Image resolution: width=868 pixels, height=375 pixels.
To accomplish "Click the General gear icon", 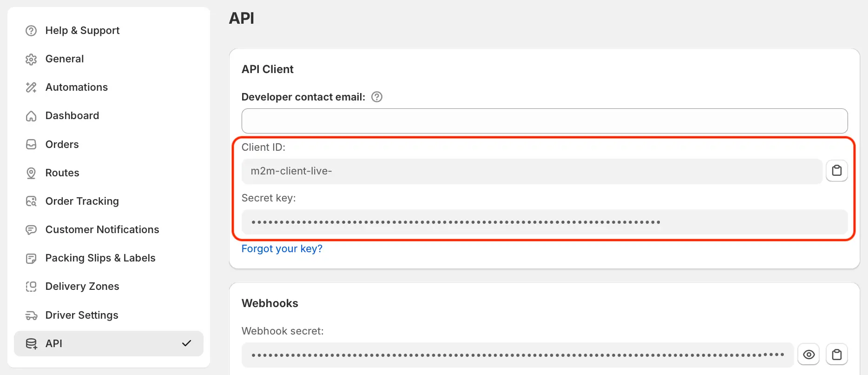I will (31, 59).
